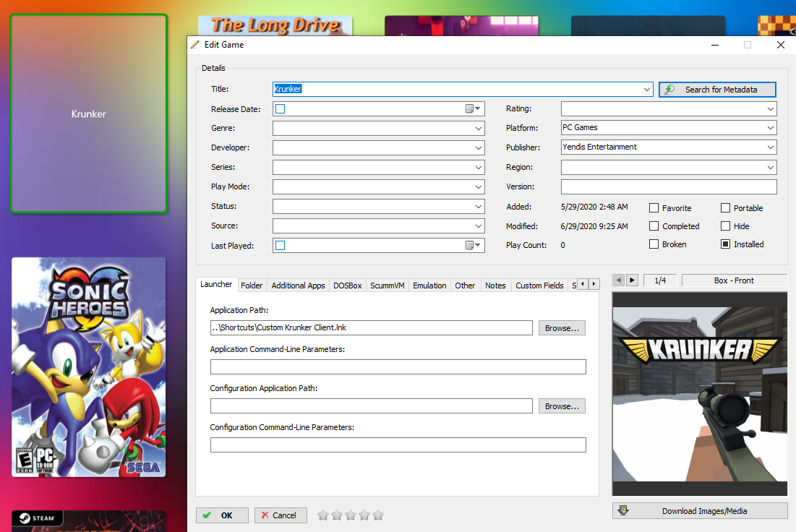Image resolution: width=796 pixels, height=532 pixels.
Task: Expand the Title dropdown arrow
Action: pyautogui.click(x=647, y=90)
